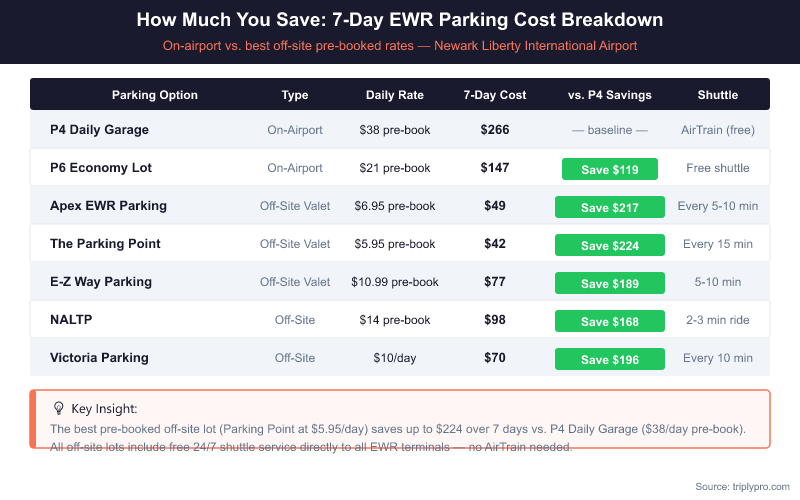This screenshot has height=500, width=800.
Task: Click the Save $168 green badge
Action: (609, 321)
